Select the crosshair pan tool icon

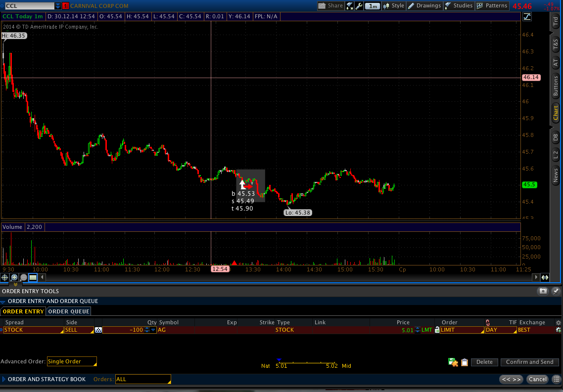[x=4, y=277]
